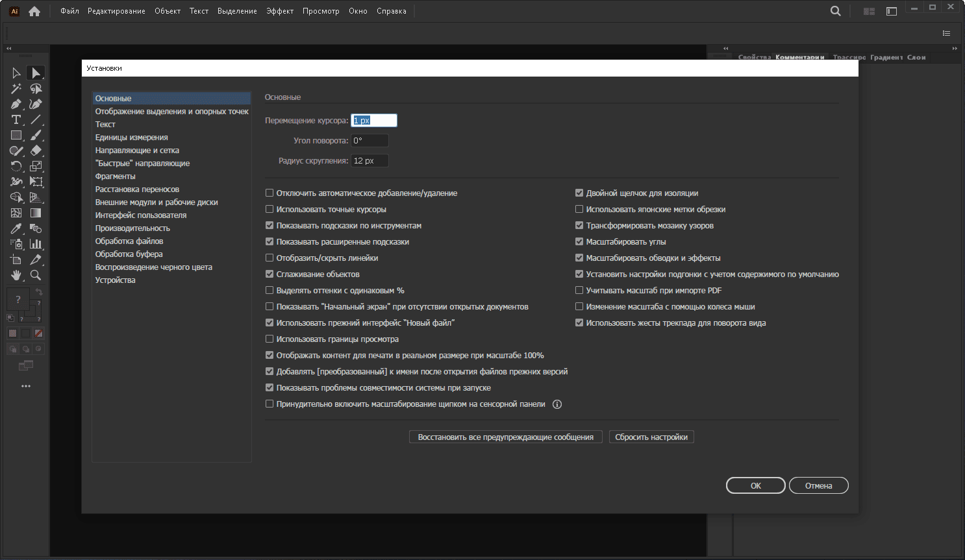Open the search magnifier in top bar

pyautogui.click(x=836, y=11)
